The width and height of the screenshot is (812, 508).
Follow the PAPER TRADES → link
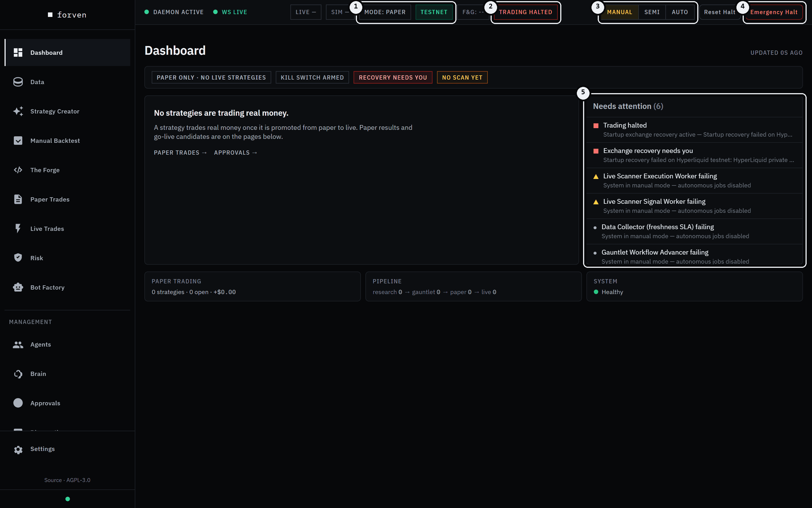click(180, 152)
